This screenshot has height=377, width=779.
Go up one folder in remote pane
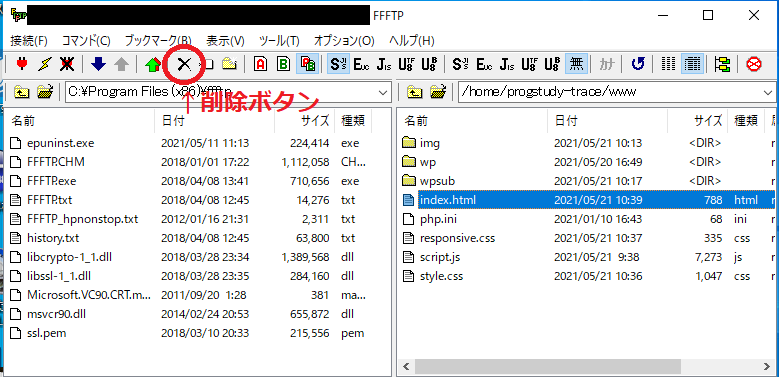pyautogui.click(x=414, y=91)
